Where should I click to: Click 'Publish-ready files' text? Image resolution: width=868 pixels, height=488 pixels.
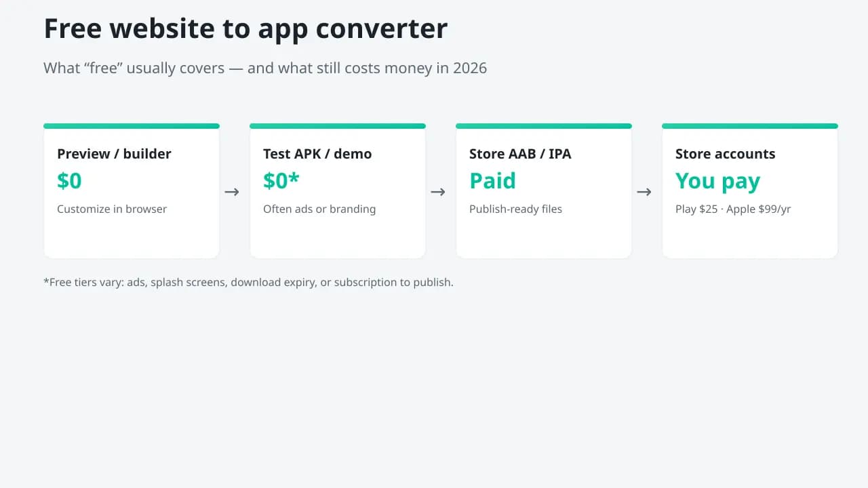(x=515, y=209)
